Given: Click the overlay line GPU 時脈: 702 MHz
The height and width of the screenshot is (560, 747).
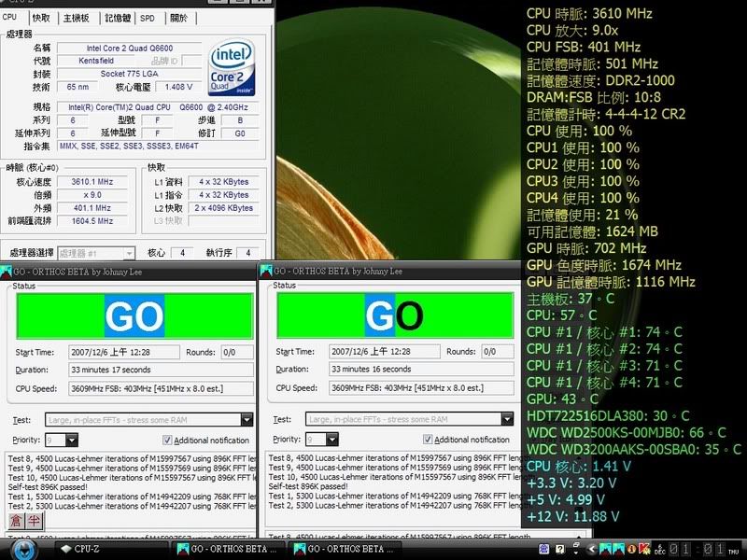Looking at the screenshot, I should pos(586,248).
